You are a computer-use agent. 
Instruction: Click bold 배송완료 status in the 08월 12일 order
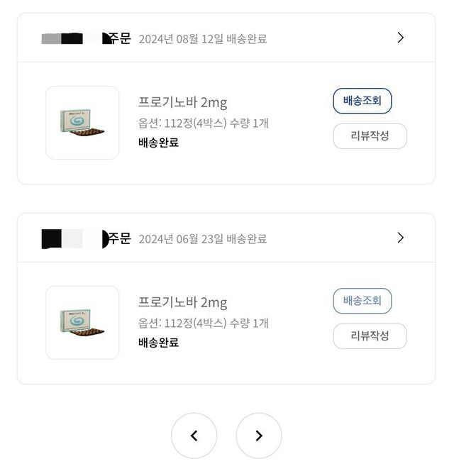[158, 143]
